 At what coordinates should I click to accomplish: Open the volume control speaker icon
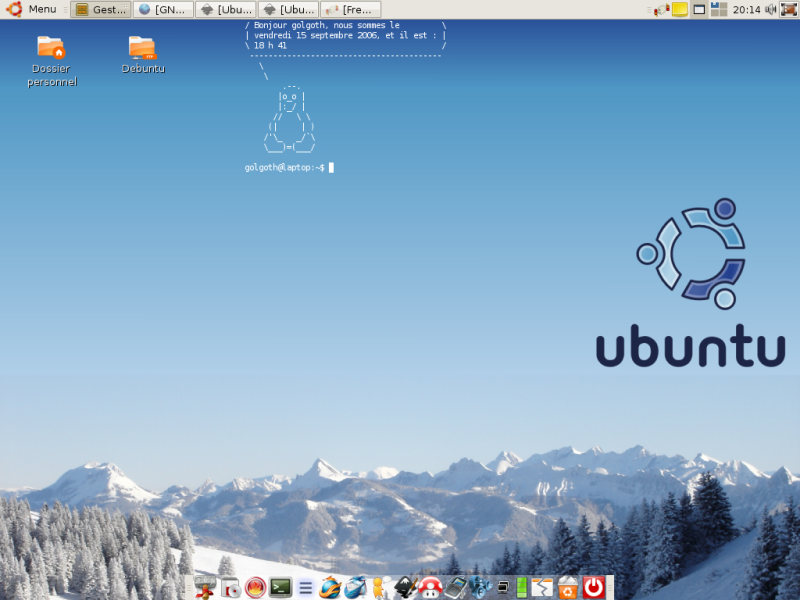(770, 9)
